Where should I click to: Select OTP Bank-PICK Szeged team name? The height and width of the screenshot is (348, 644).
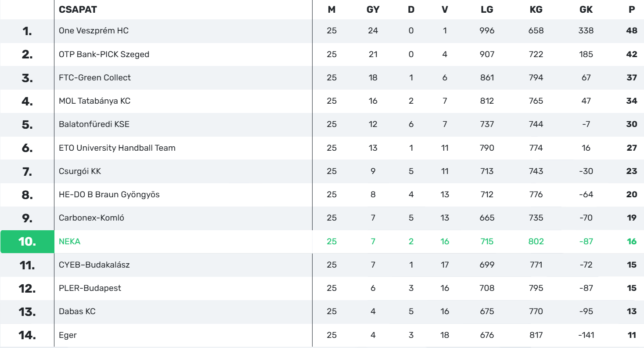tap(104, 54)
